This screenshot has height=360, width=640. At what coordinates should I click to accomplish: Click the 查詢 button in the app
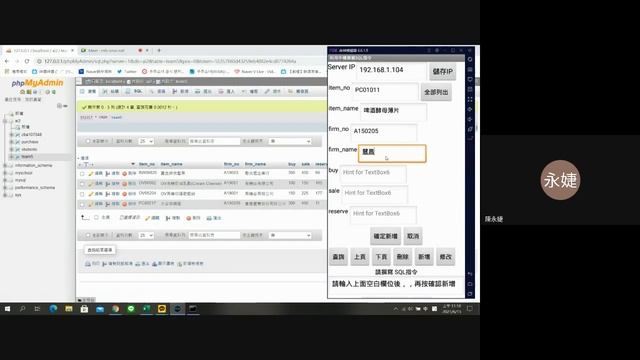[x=338, y=257]
